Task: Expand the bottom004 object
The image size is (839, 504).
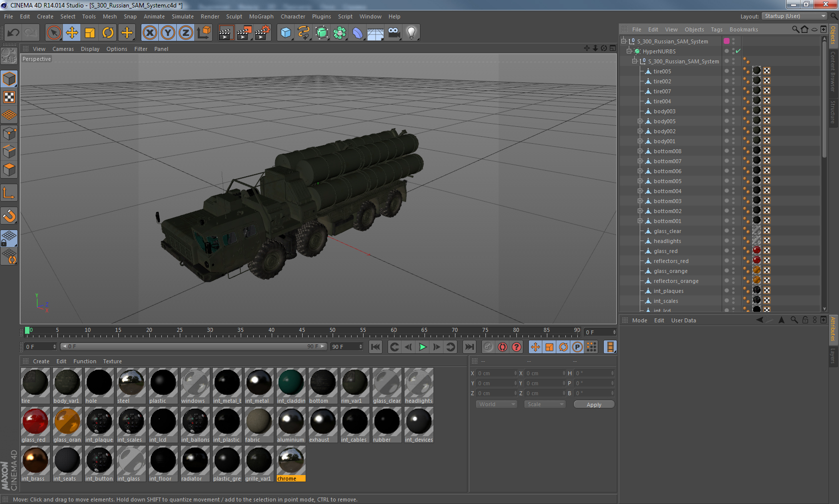Action: (x=640, y=191)
